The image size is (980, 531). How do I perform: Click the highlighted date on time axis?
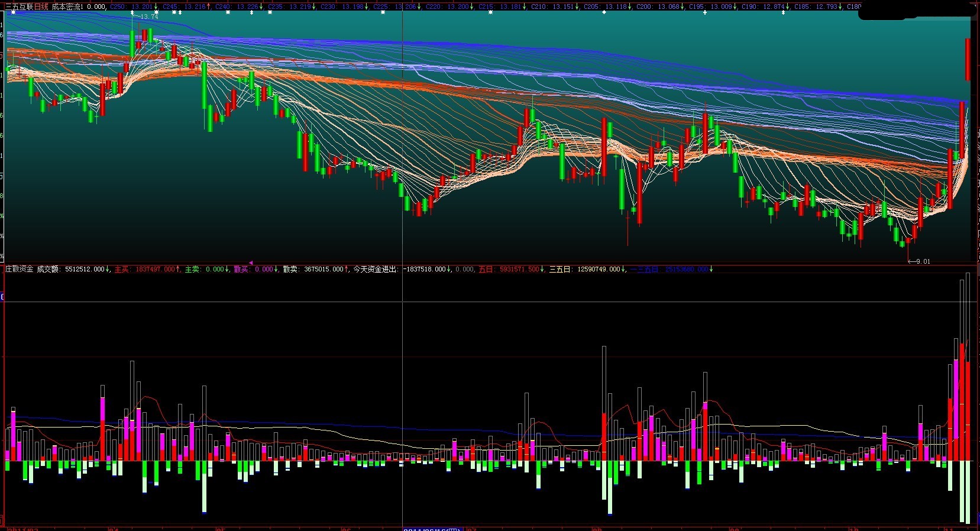[432, 528]
